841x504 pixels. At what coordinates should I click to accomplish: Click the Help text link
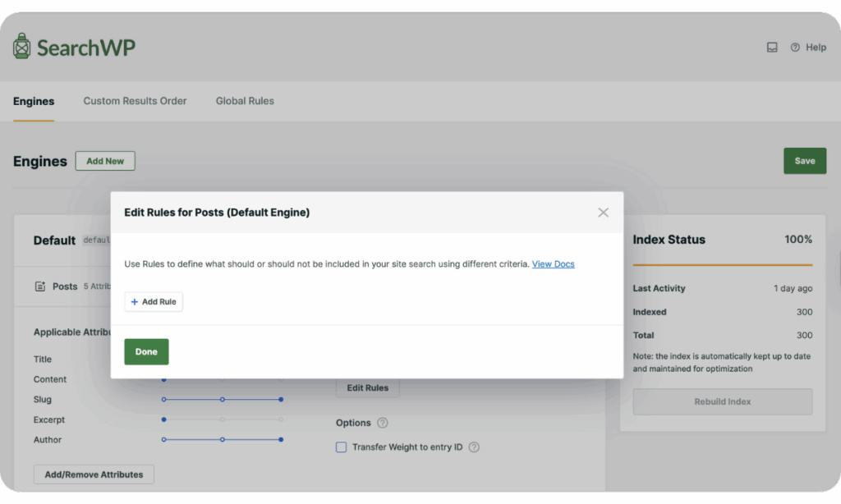click(816, 47)
